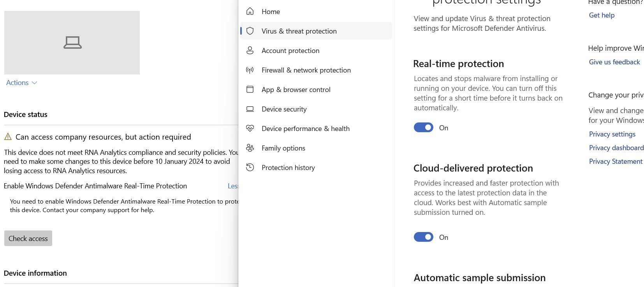
Task: Open Privacy settings link
Action: [x=612, y=134]
